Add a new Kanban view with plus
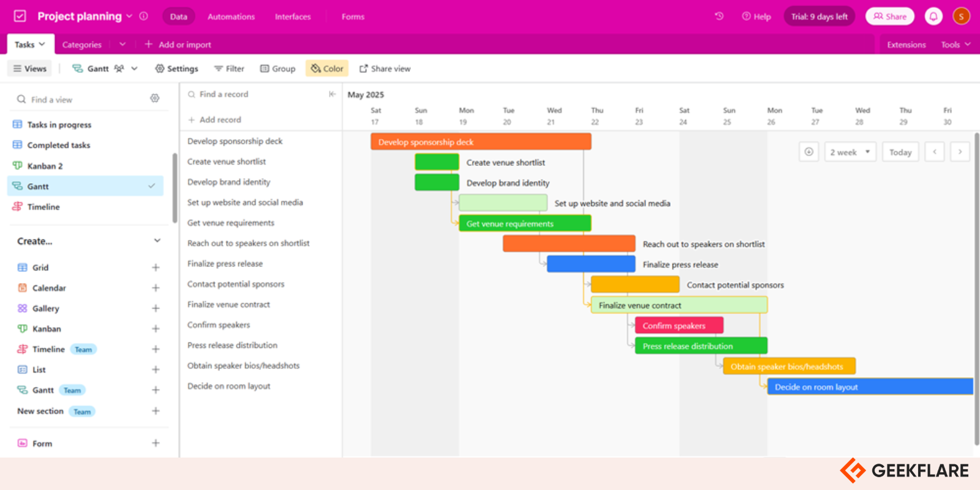The height and width of the screenshot is (490, 980). pyautogui.click(x=156, y=329)
